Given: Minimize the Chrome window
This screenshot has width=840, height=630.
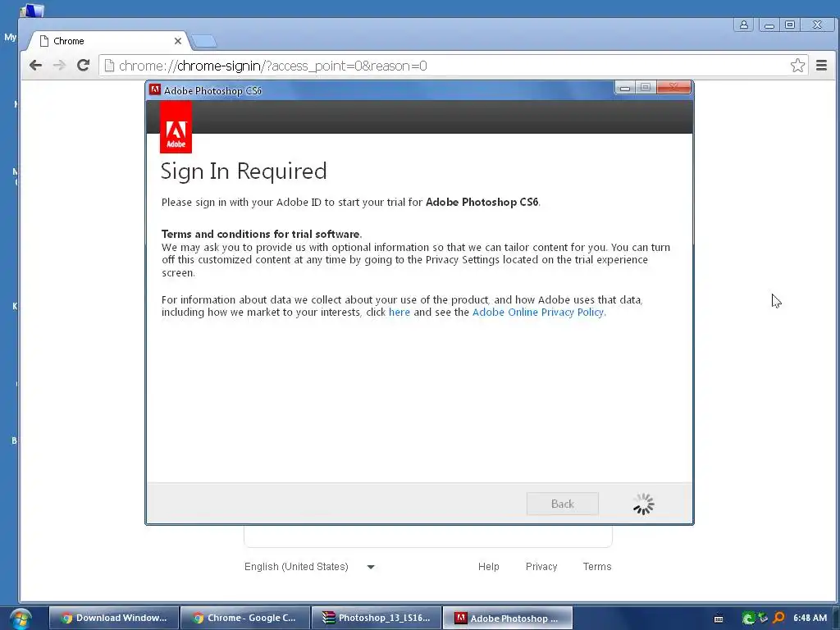Looking at the screenshot, I should pos(769,25).
